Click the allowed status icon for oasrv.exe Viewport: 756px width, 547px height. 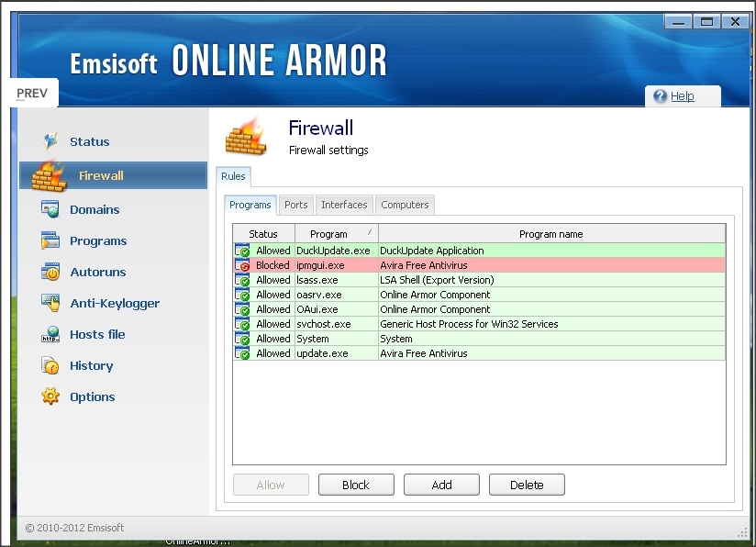tap(242, 295)
